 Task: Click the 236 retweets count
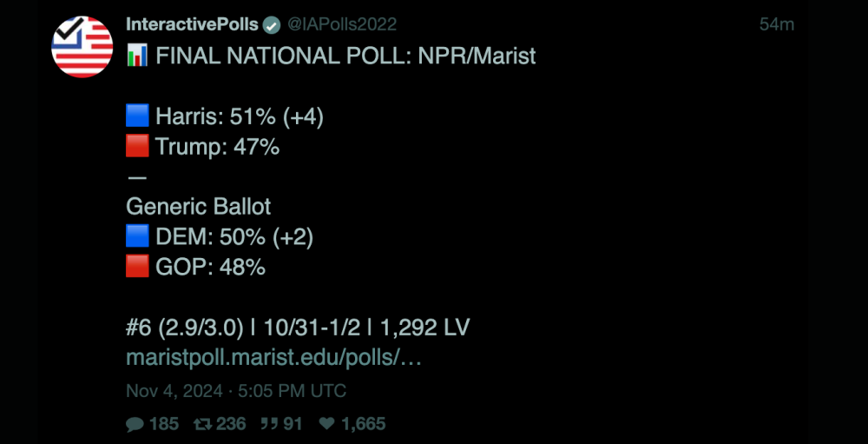(x=230, y=424)
